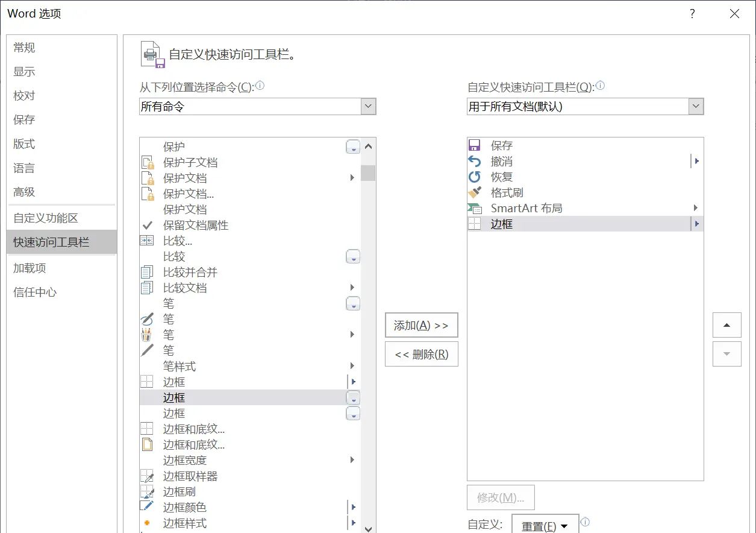
Task: Click the checkmark icon beside 保留文档属性
Action: (147, 225)
